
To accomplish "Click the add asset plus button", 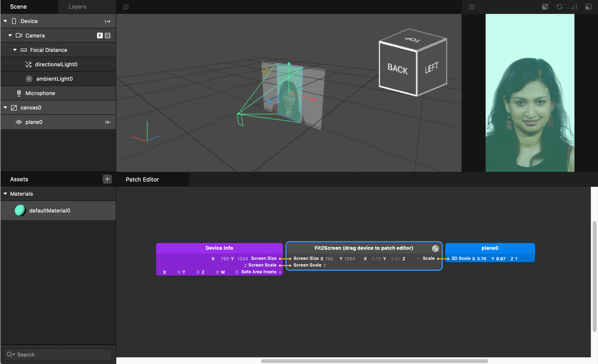I will click(107, 179).
